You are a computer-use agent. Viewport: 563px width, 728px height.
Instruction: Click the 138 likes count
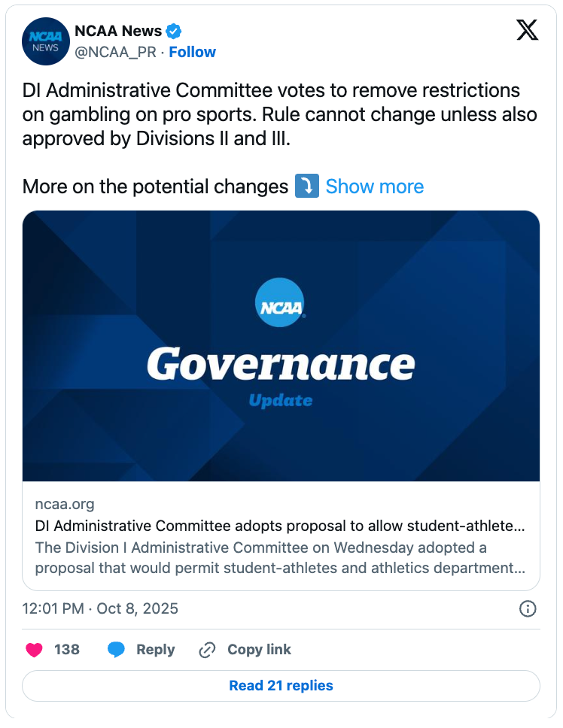[67, 650]
